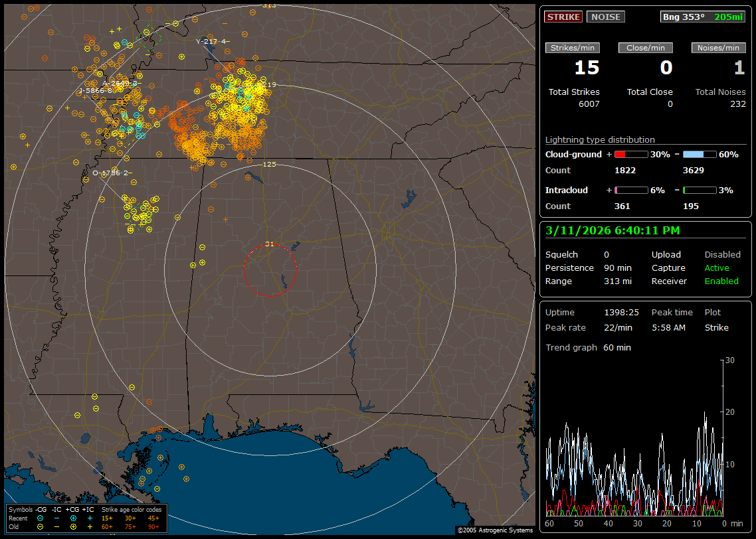Click the Capture Active status text
756x539 pixels.
click(x=717, y=268)
